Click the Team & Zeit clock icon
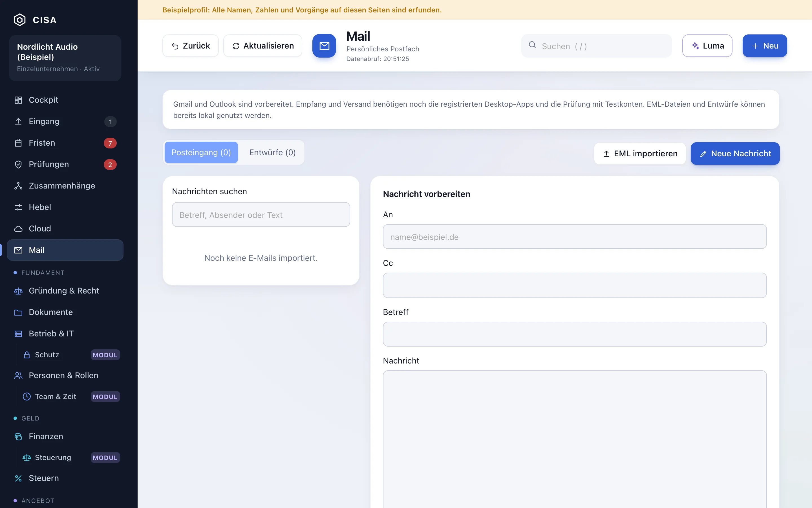 pos(27,397)
